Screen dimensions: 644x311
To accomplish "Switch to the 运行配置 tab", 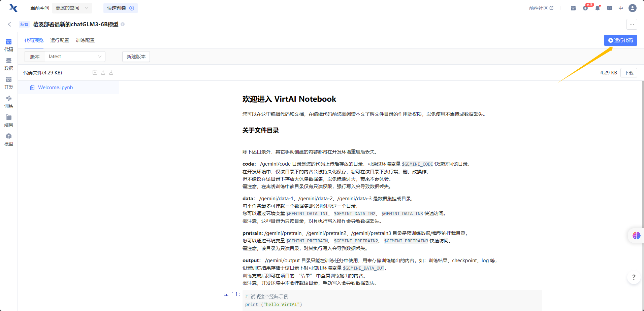I will (x=60, y=40).
